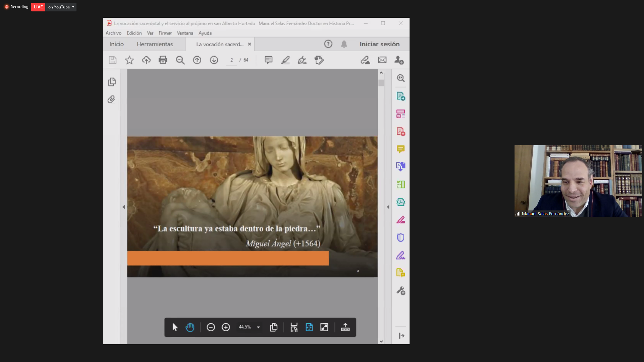The height and width of the screenshot is (362, 644).
Task: Toggle fit width scrolling mode
Action: click(x=294, y=327)
